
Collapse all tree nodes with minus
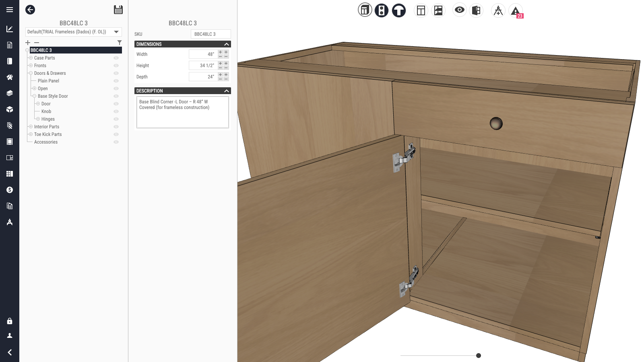37,43
